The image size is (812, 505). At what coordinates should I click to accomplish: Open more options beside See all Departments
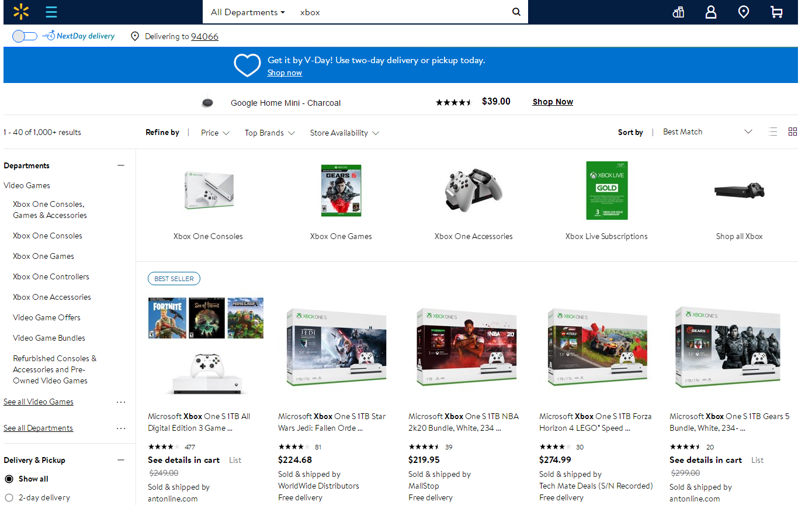click(x=121, y=428)
